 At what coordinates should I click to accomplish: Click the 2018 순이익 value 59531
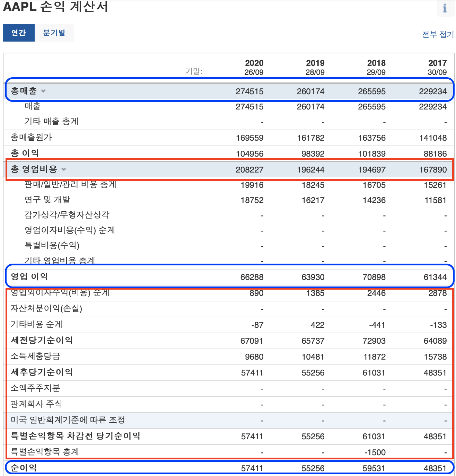[374, 468]
